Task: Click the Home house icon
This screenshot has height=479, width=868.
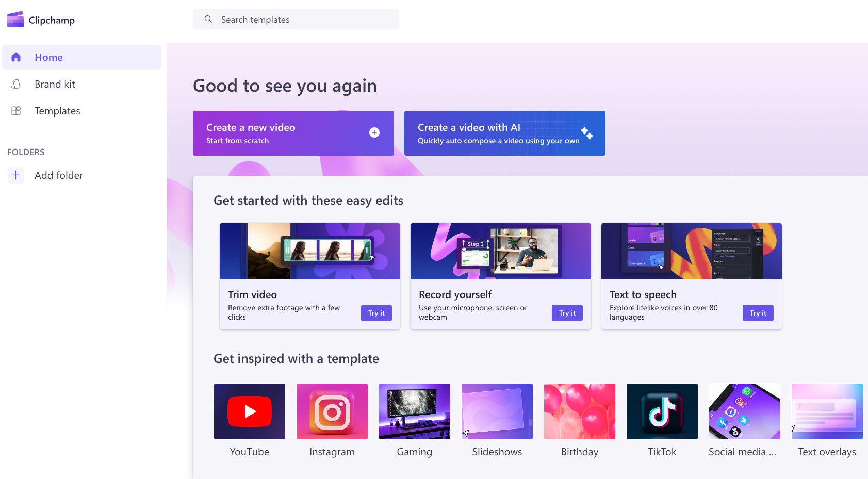Action: pos(16,57)
